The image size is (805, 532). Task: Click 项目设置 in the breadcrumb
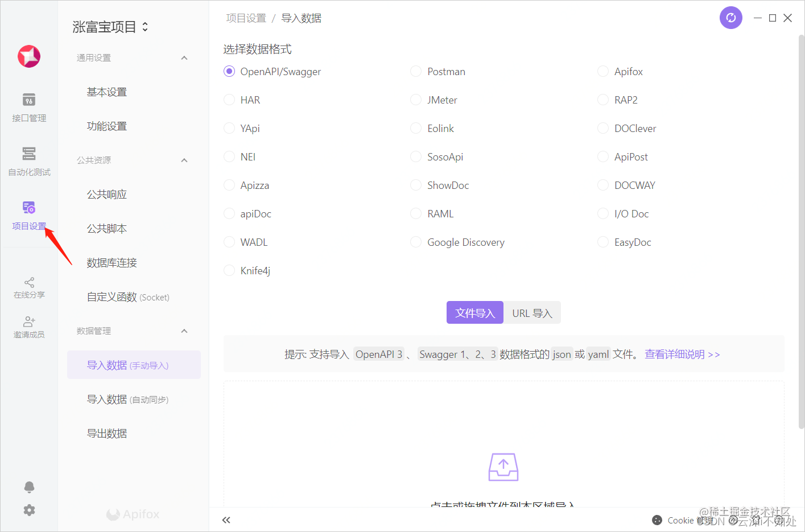point(246,18)
